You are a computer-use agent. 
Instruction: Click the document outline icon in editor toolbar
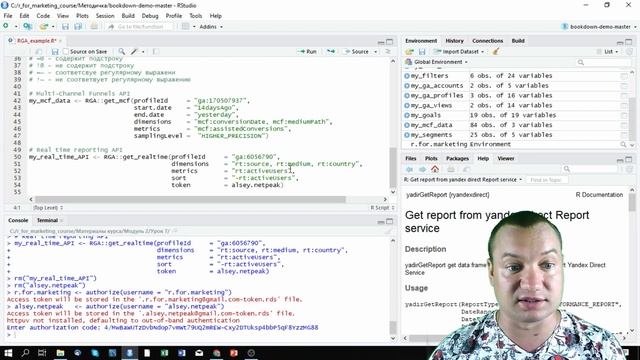point(388,51)
